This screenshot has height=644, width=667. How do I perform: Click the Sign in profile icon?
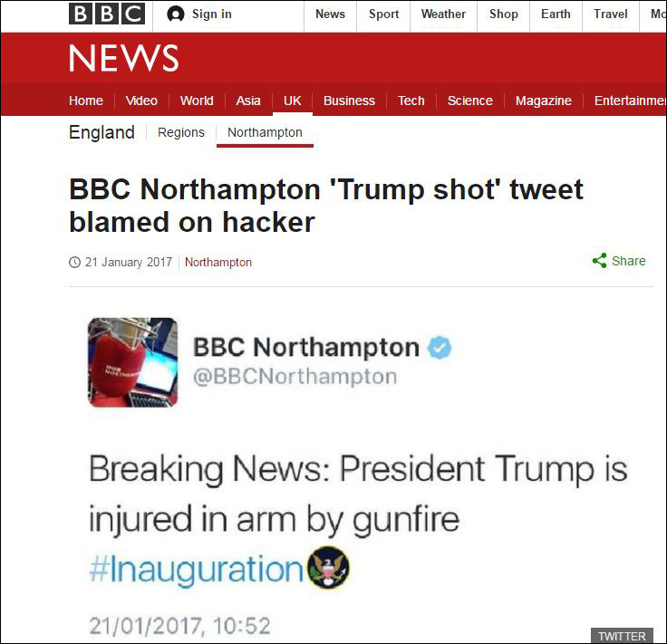(175, 14)
